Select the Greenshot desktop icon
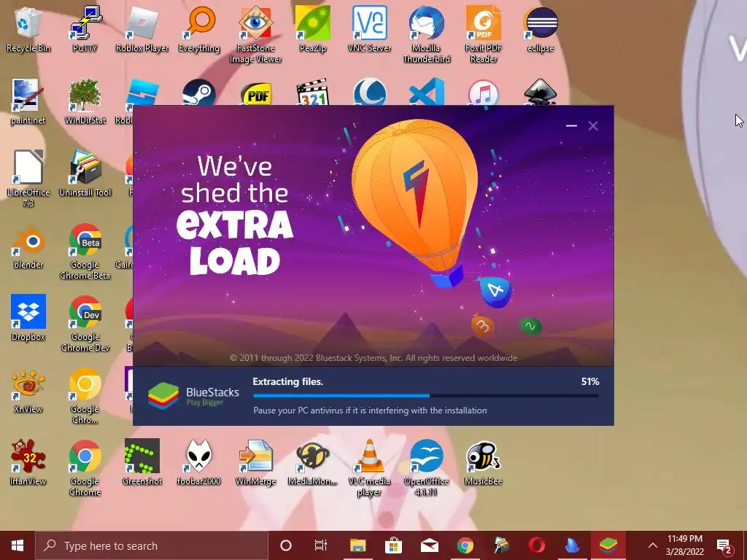Image resolution: width=747 pixels, height=560 pixels. pyautogui.click(x=142, y=462)
